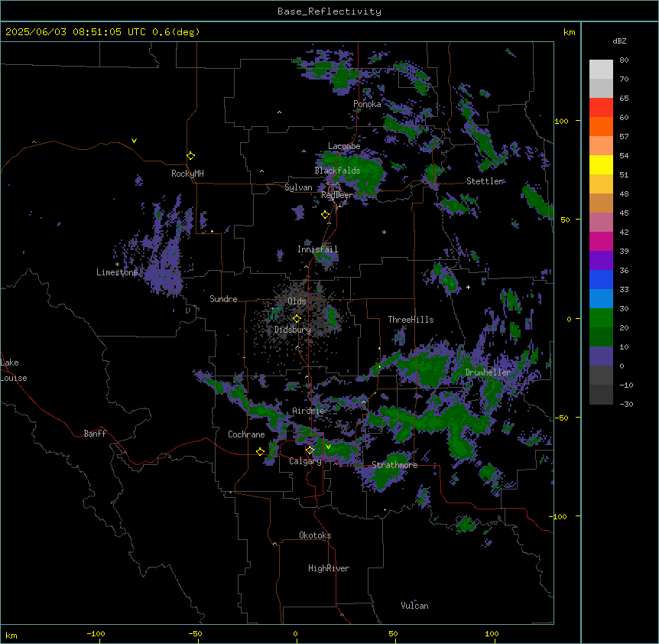This screenshot has height=644, width=659.
Task: Click the 100 tick on the bottom axis
Action: (492, 634)
